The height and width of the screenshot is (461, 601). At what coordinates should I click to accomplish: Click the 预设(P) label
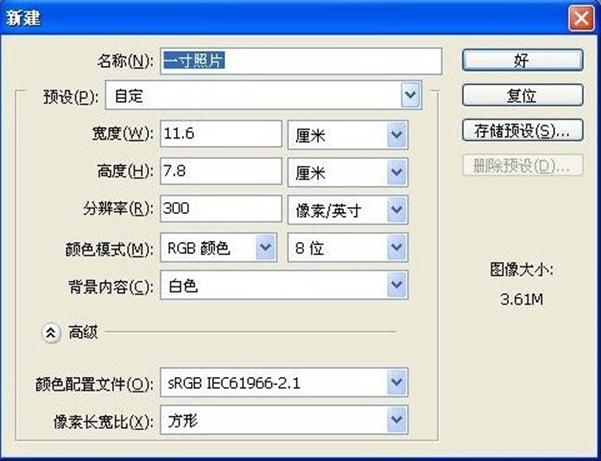point(71,97)
